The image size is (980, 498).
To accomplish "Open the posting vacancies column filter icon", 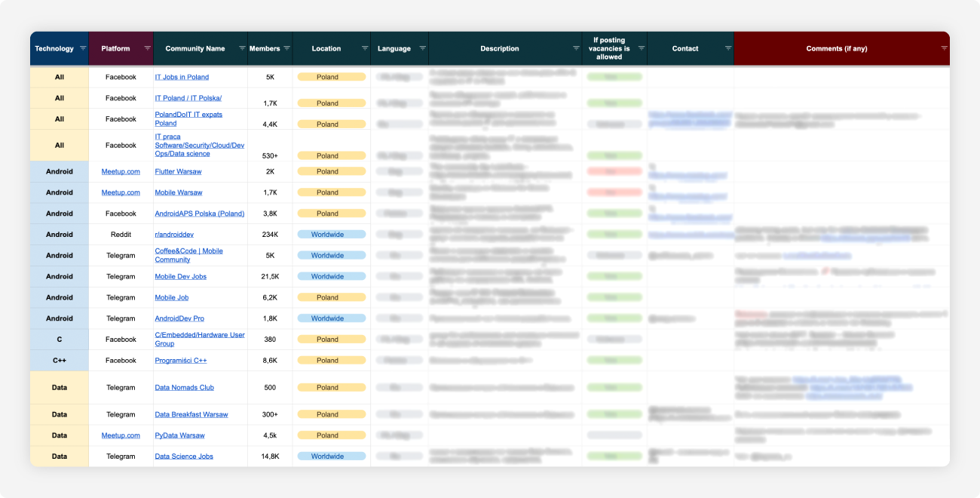I will pyautogui.click(x=641, y=48).
